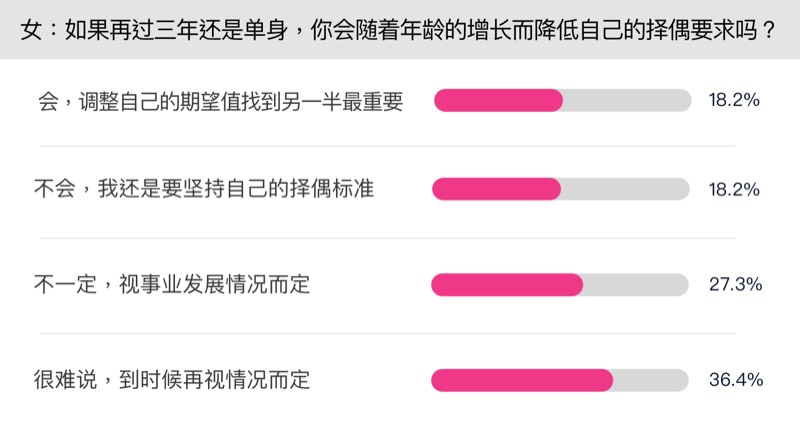Click the 27.3% percentage label
The image size is (800, 440).
(x=735, y=285)
